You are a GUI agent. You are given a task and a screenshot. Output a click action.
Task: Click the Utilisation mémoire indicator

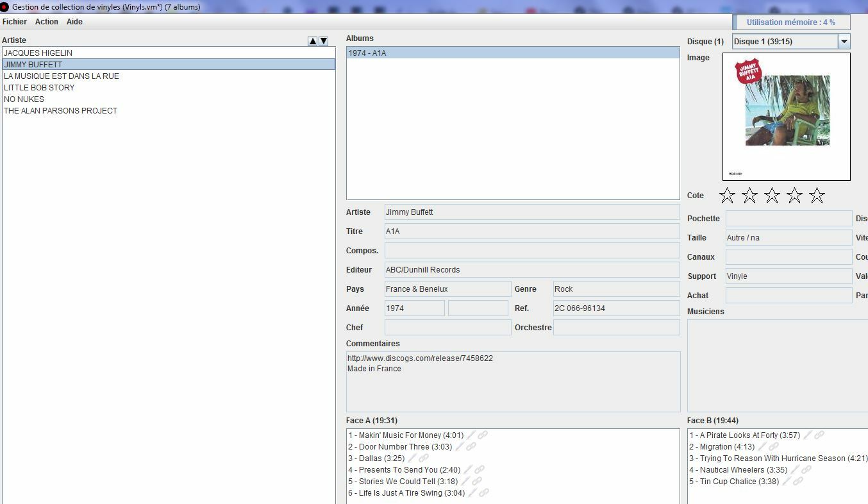click(x=791, y=22)
